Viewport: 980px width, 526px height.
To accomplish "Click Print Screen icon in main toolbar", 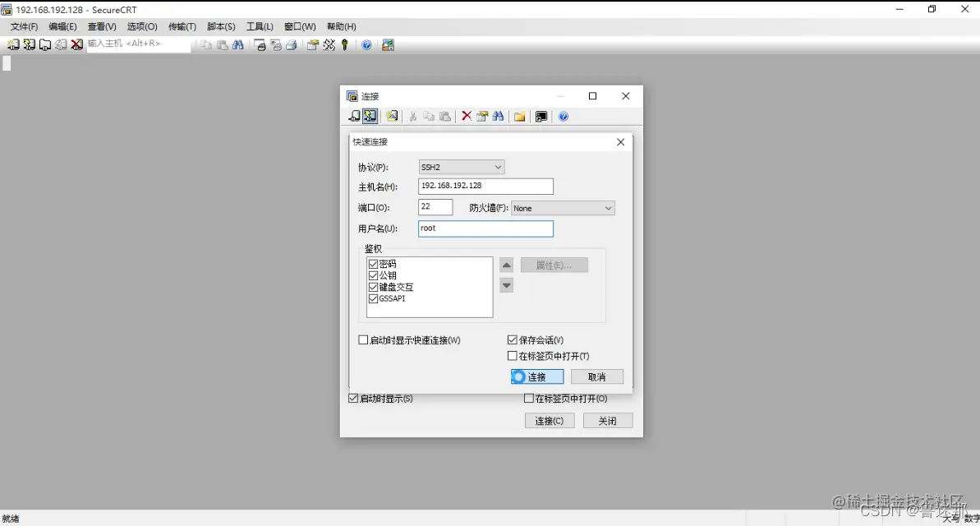I will [x=260, y=45].
